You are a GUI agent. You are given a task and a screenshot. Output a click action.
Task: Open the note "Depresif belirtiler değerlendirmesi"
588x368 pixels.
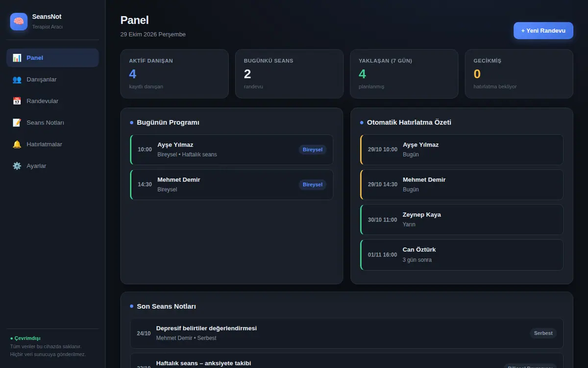click(x=347, y=333)
